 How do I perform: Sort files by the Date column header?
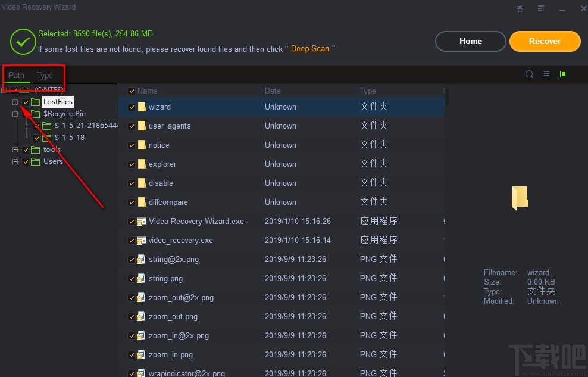(x=273, y=91)
